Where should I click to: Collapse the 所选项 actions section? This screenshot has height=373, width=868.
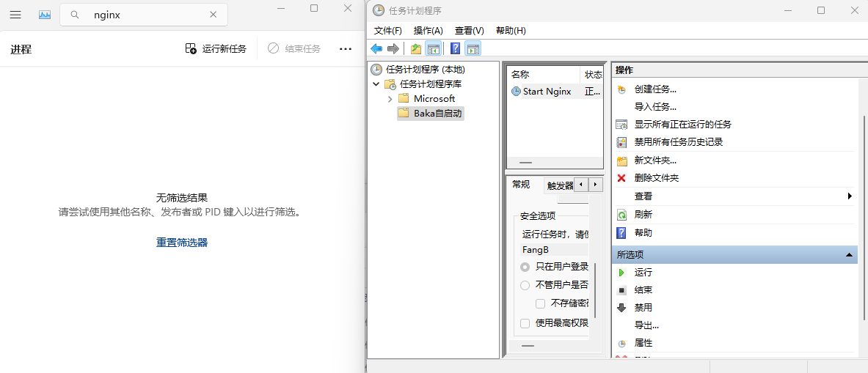pyautogui.click(x=849, y=254)
